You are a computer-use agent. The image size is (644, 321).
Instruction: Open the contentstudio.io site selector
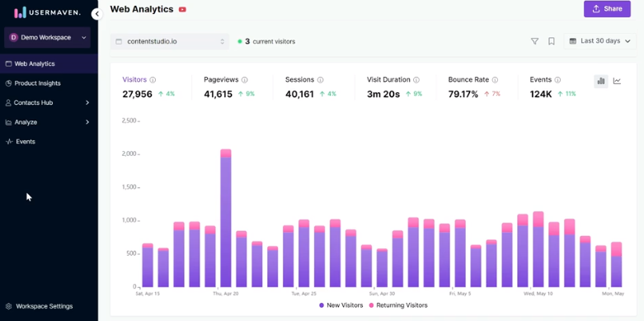[170, 41]
